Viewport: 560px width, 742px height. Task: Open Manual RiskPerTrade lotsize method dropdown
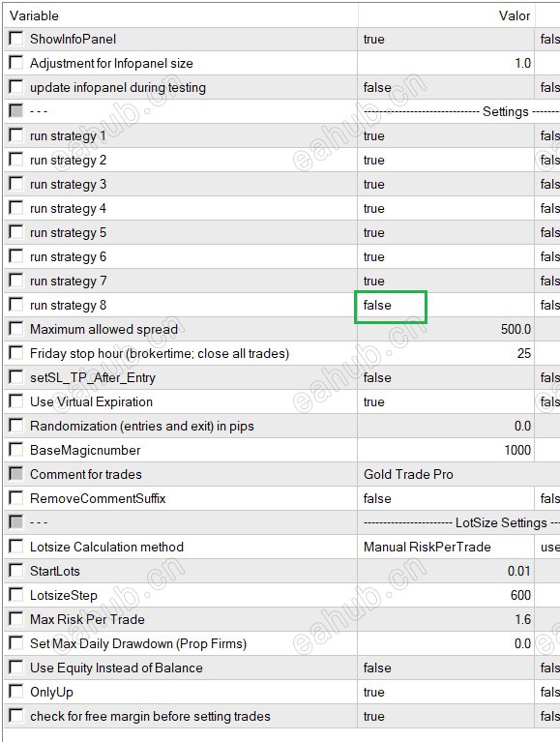[446, 547]
